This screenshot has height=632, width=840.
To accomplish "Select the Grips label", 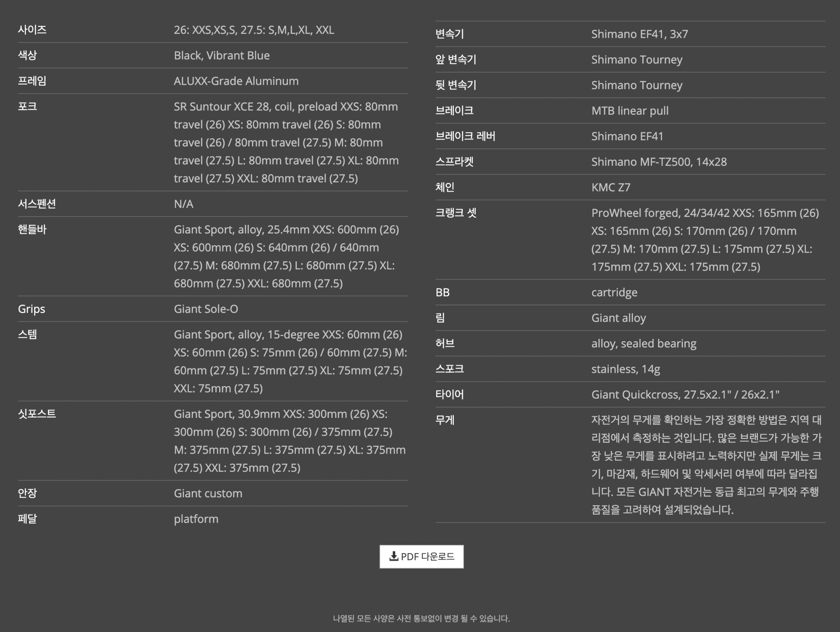I will pyautogui.click(x=31, y=309).
